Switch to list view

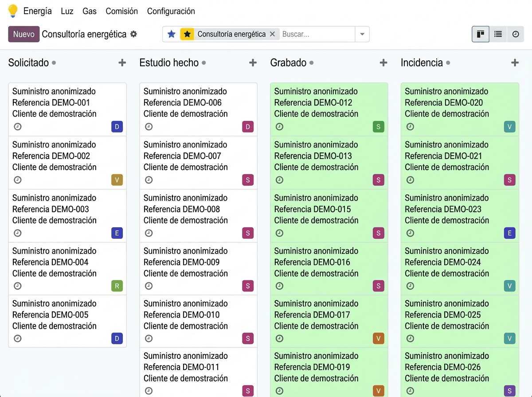coord(498,34)
